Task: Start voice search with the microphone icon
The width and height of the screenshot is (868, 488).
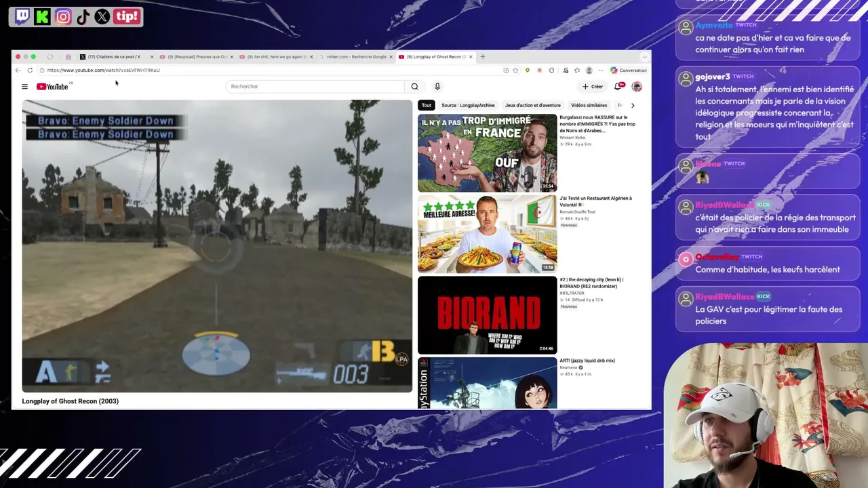Action: (437, 87)
